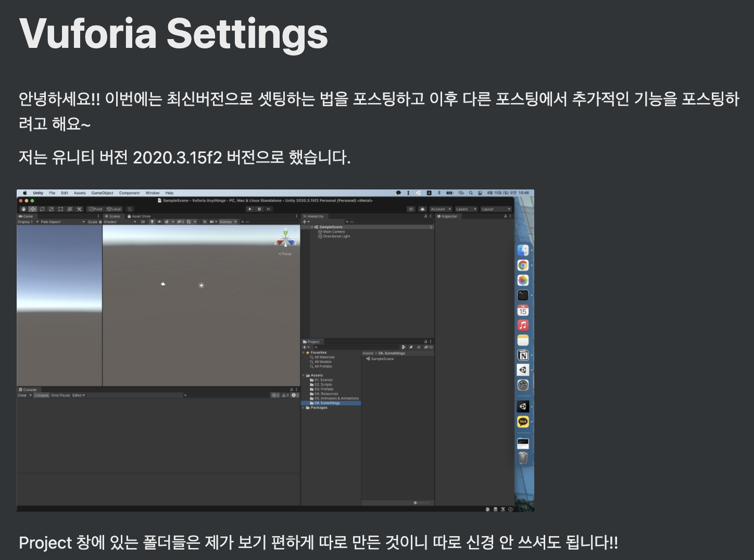The image size is (754, 560).
Task: Toggle Error Pause in the Console
Action: point(60,395)
